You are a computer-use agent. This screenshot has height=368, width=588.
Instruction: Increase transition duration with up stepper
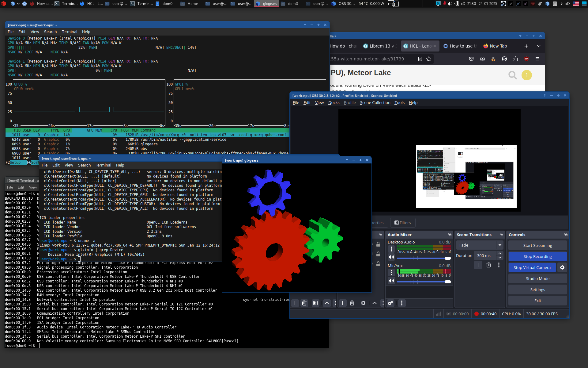500,253
